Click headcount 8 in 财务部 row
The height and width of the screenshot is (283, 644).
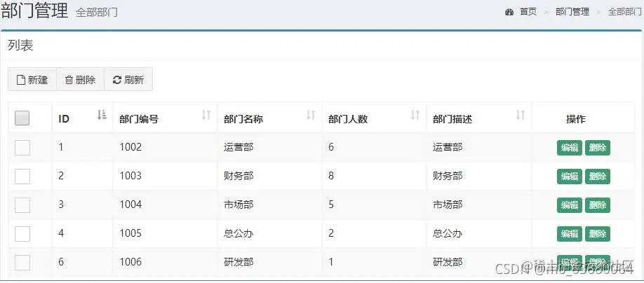(x=331, y=176)
